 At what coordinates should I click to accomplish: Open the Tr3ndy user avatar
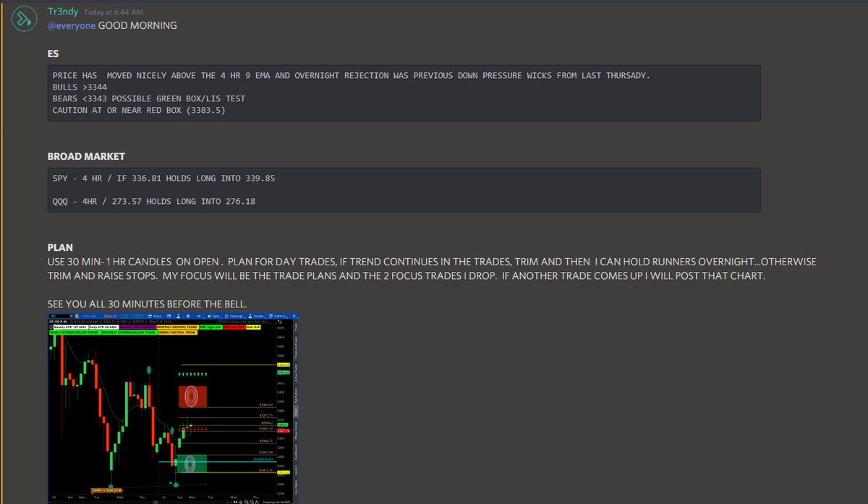(25, 19)
